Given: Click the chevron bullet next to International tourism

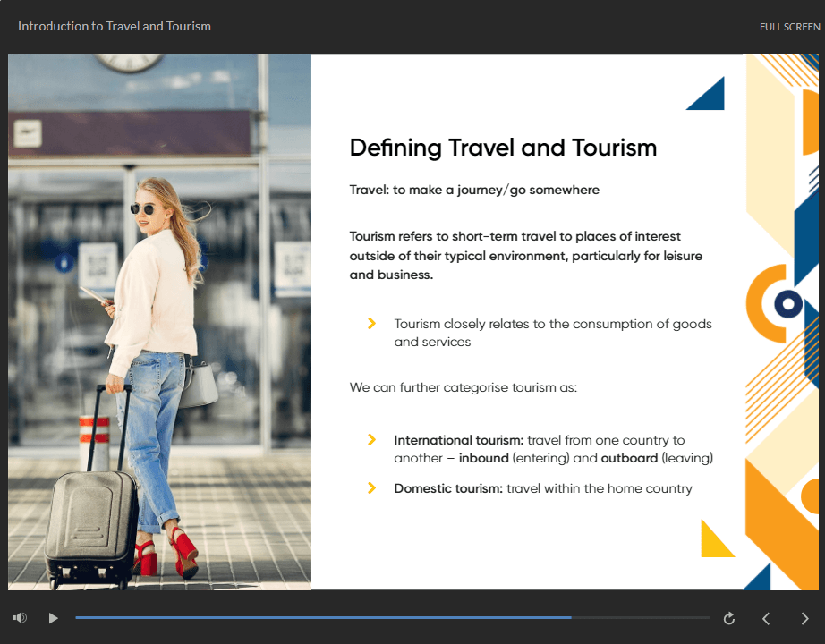Looking at the screenshot, I should pos(371,440).
